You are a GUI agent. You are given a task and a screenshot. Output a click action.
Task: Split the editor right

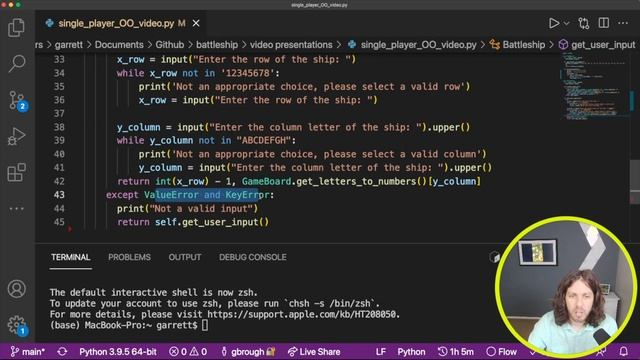tap(604, 23)
